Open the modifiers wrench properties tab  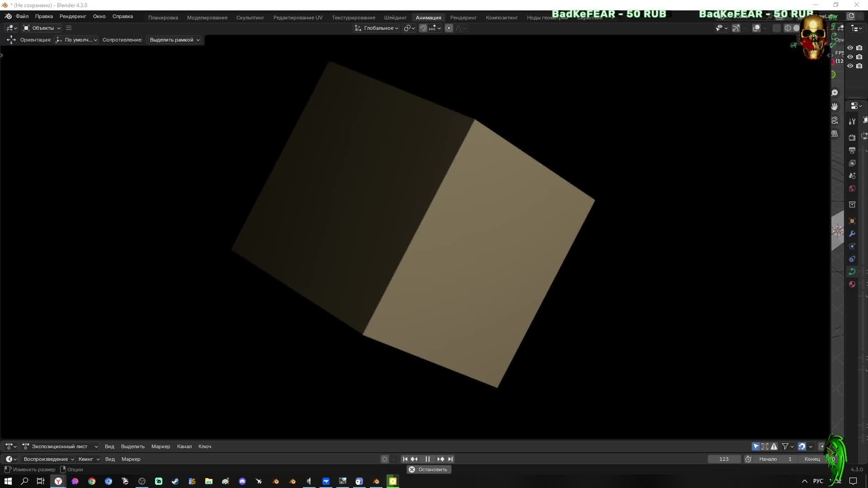click(x=852, y=234)
